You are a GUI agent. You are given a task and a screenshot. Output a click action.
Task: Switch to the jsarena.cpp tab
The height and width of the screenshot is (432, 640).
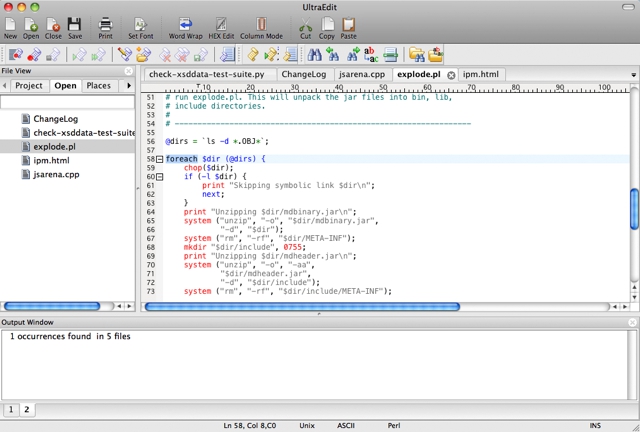[x=361, y=74]
